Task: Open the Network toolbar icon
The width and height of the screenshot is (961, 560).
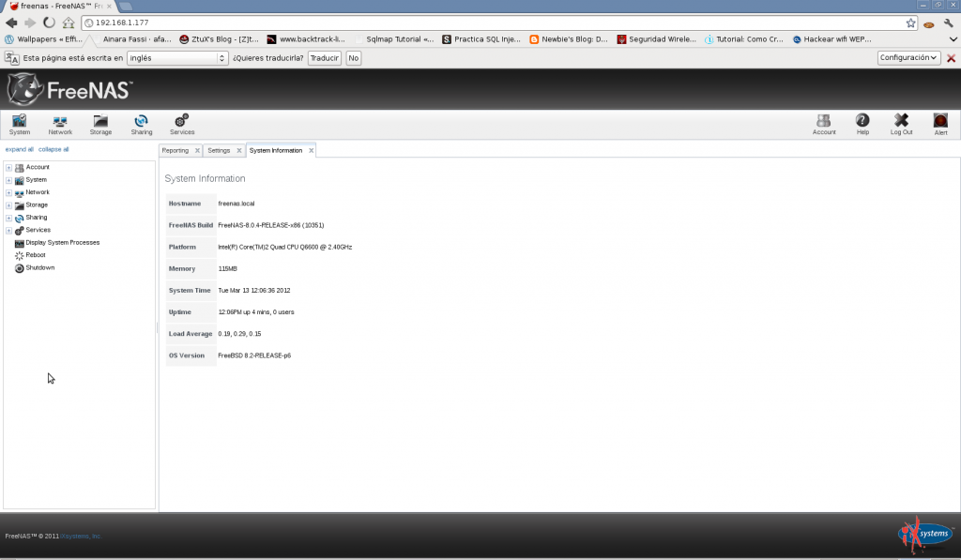Action: point(60,125)
